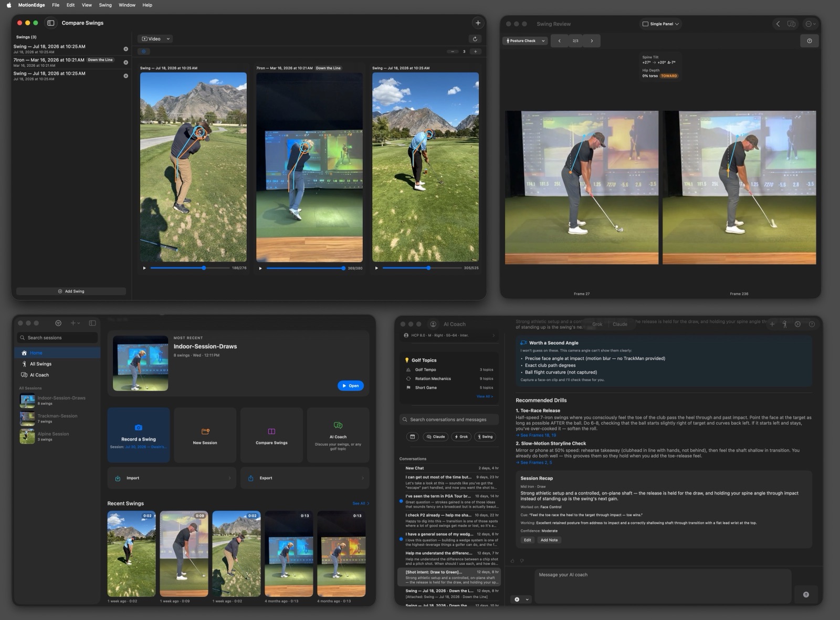Viewport: 840px width, 620px height.
Task: Open Single Panel layout dropdown
Action: click(x=660, y=24)
